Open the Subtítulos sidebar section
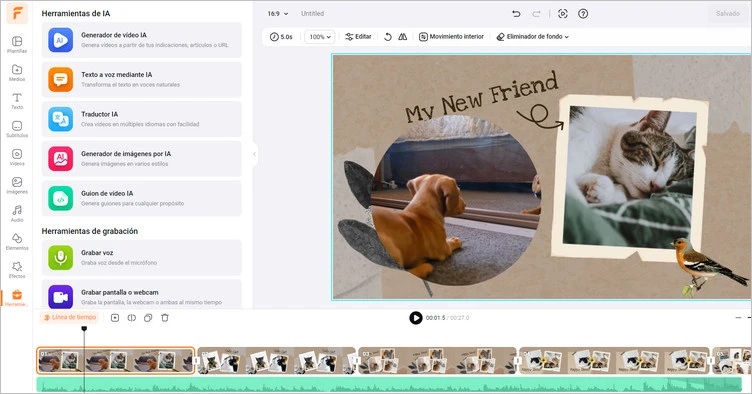Viewport: 752px width, 394px height. pos(17,129)
